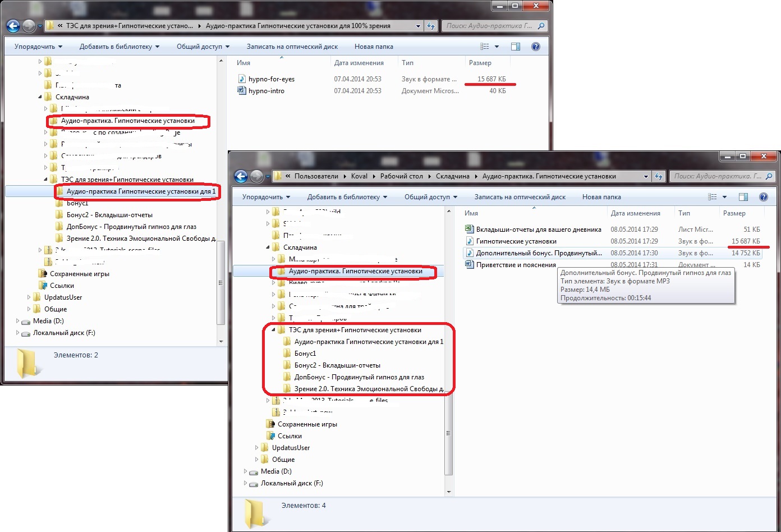Sort by Размер column in the front window
Viewport: 781px width, 532px height.
[x=734, y=213]
